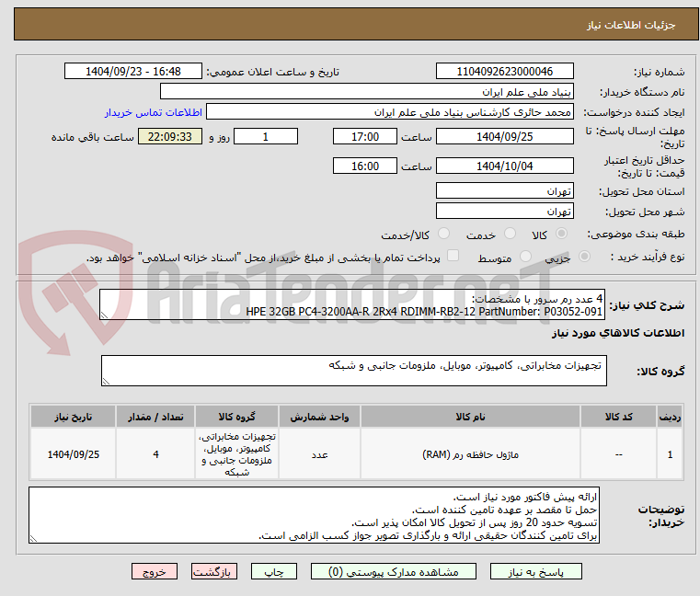Screen dimensions: 700x596
Task: Select the کالا/خدمت radio button
Action: click(443, 234)
